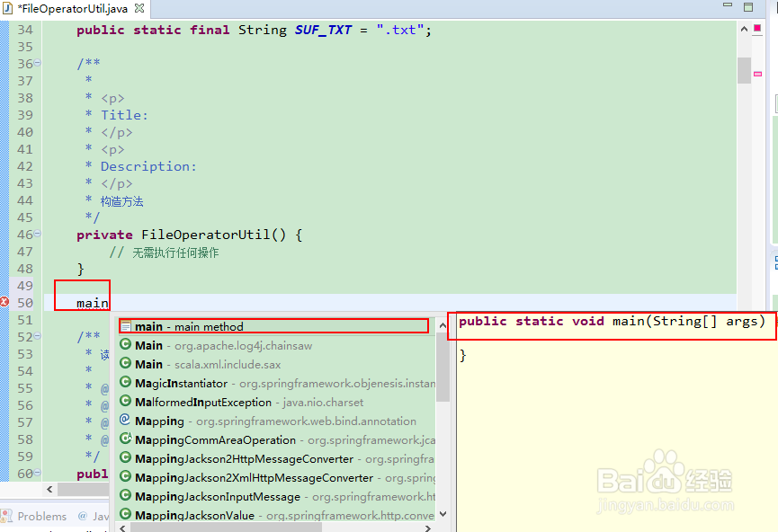Click the FileOperatorUtil() constructor name
778x532 pixels.
(214, 234)
